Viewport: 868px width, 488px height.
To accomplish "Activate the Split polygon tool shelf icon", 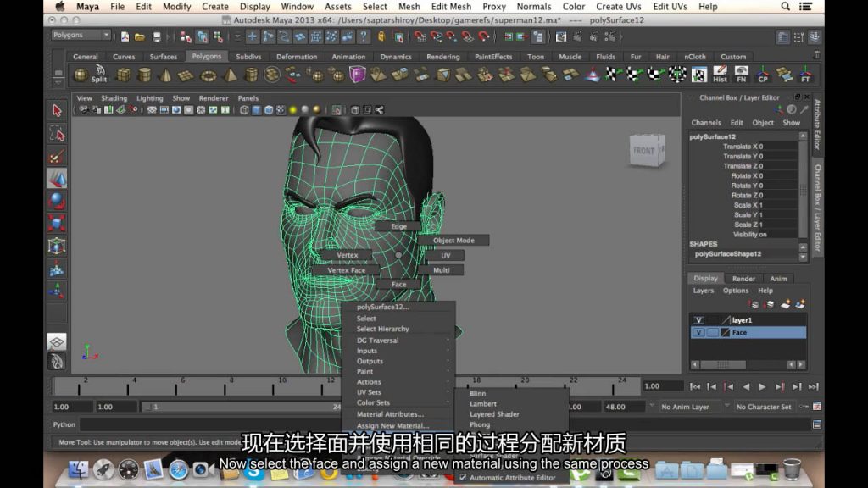I will [100, 75].
